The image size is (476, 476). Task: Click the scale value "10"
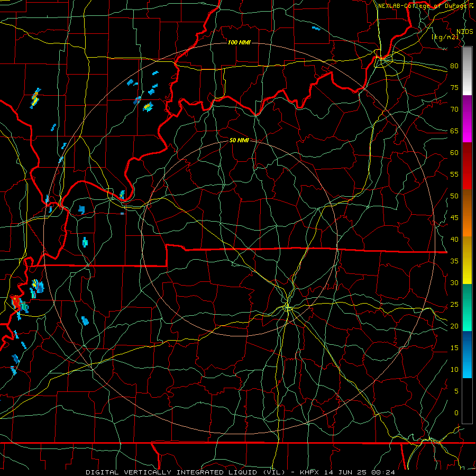pyautogui.click(x=454, y=370)
